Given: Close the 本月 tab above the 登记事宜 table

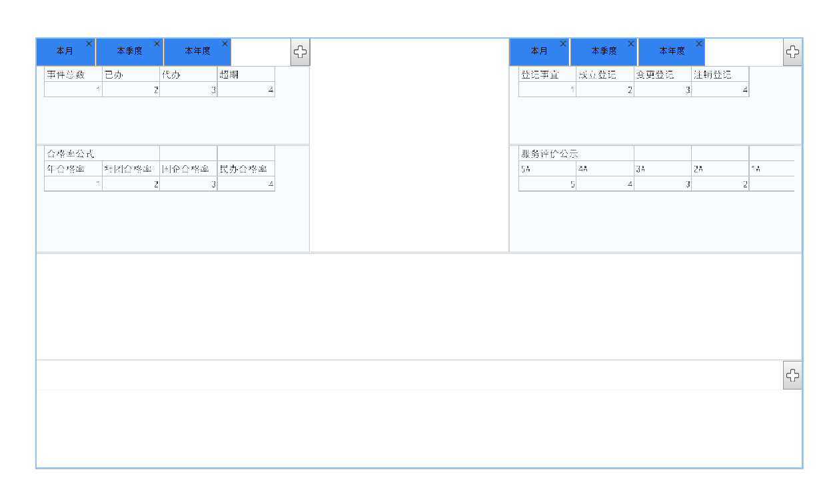Looking at the screenshot, I should (x=564, y=44).
